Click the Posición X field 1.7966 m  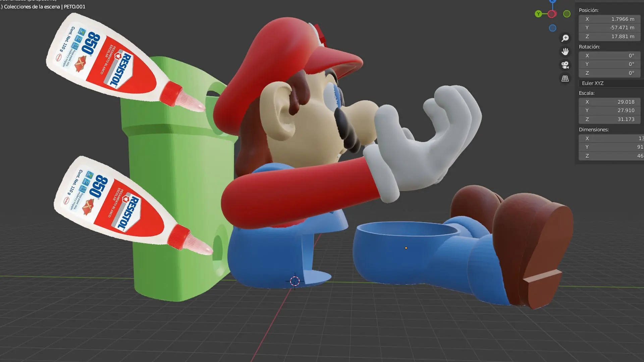point(609,19)
